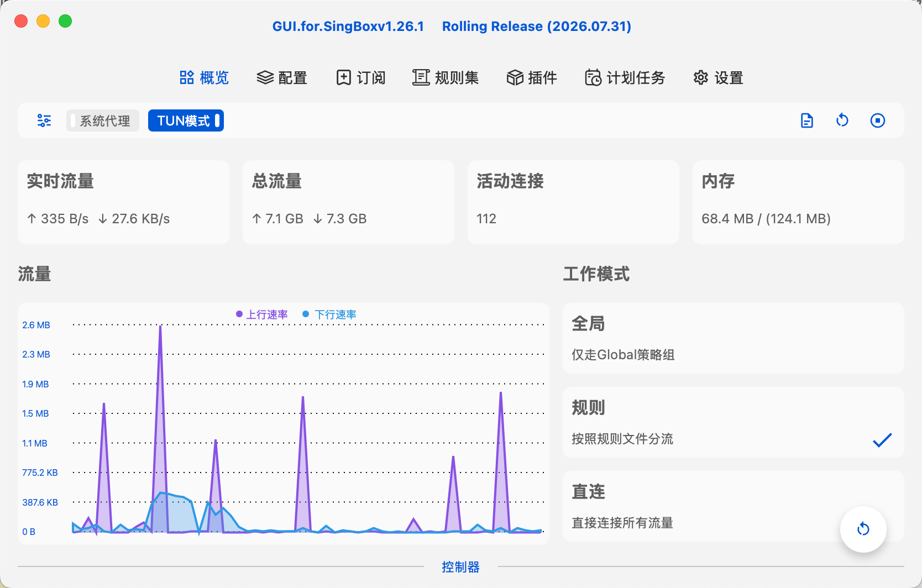Click the 流量 section heading
Screen dimensions: 922x588
(34, 274)
